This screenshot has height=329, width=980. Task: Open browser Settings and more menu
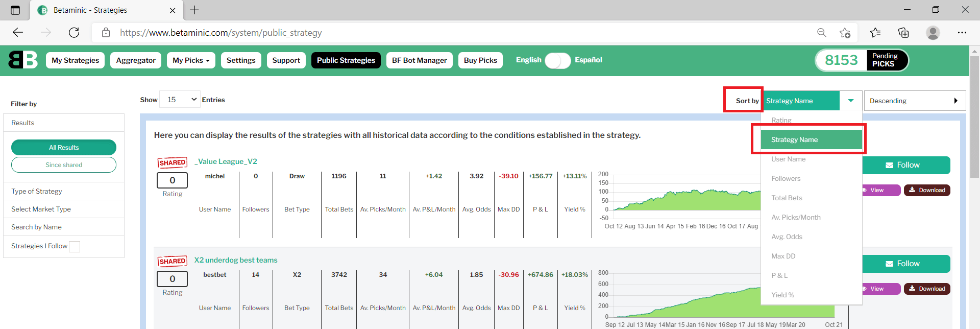(x=962, y=33)
